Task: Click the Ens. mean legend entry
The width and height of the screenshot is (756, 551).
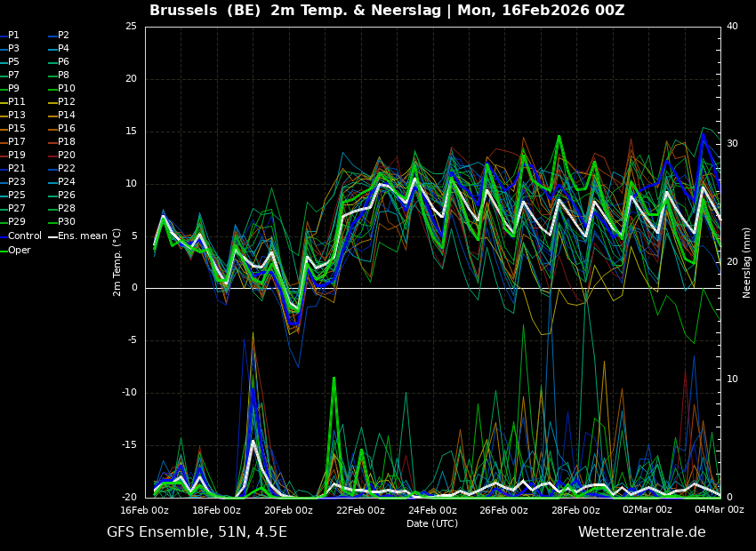Action: tap(77, 236)
